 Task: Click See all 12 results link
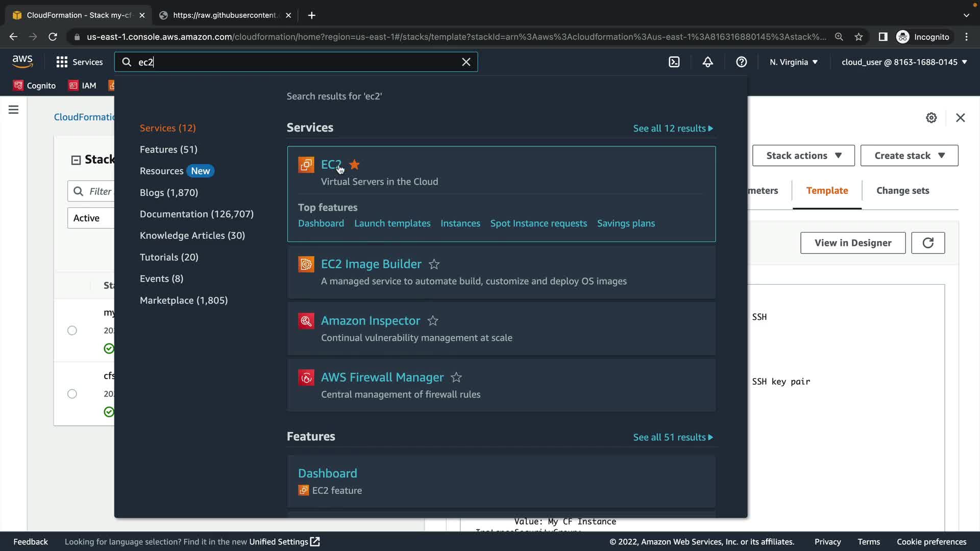click(673, 129)
